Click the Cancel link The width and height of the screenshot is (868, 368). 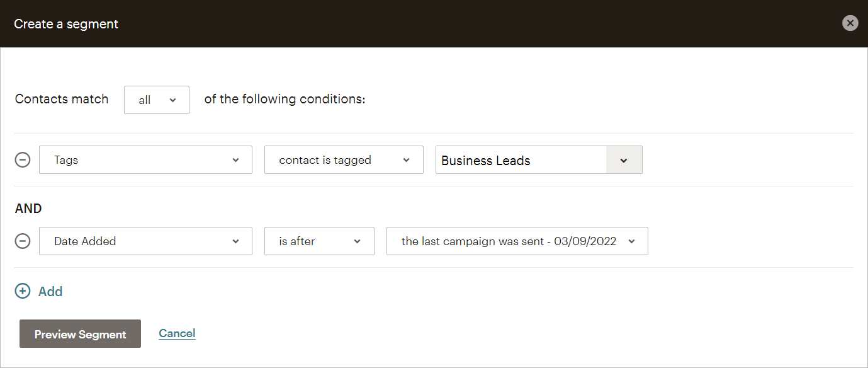[177, 333]
